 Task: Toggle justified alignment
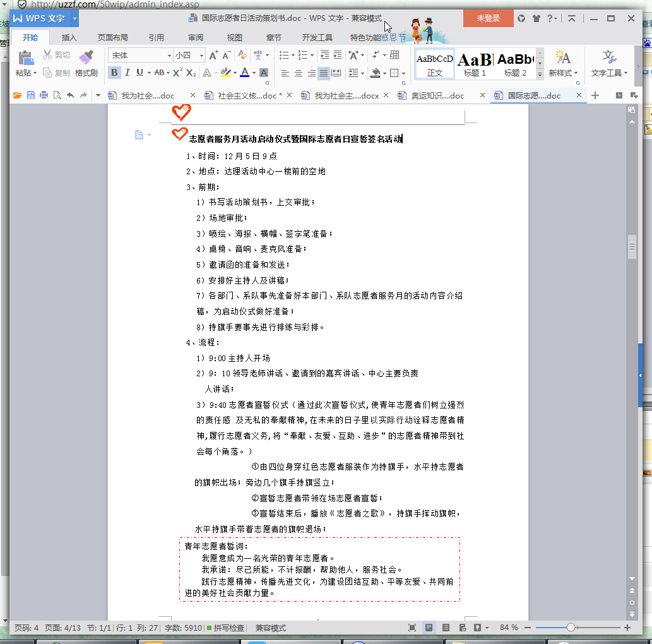pos(324,73)
